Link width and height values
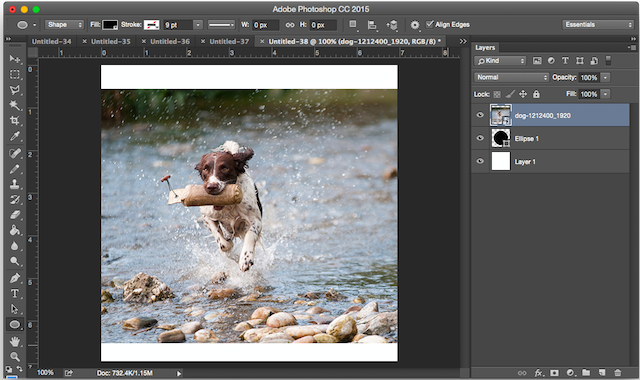Viewport: 640px width, 380px height. click(290, 25)
